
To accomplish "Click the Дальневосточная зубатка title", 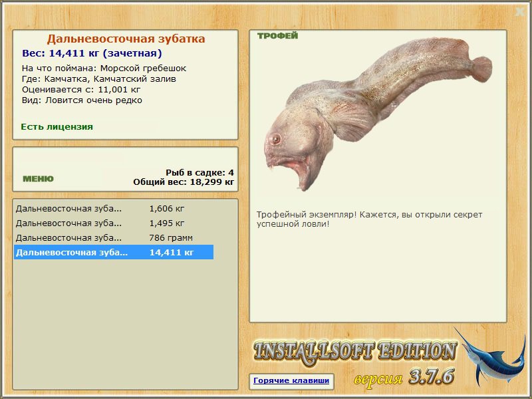I will coord(126,39).
